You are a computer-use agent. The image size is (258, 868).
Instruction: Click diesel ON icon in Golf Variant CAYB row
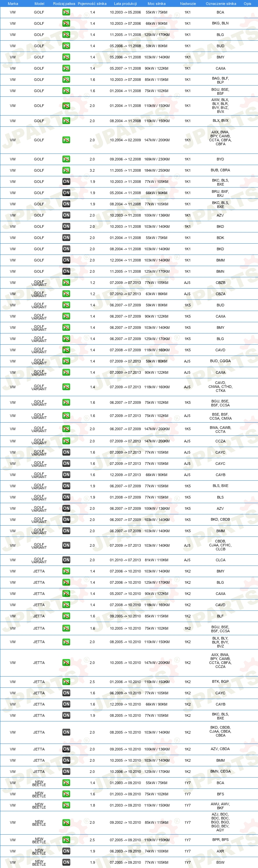[66, 475]
